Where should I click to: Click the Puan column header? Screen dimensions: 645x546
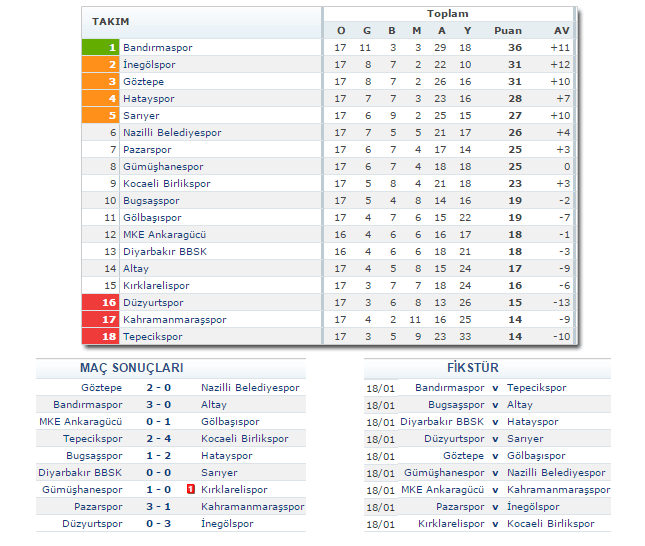(x=507, y=30)
